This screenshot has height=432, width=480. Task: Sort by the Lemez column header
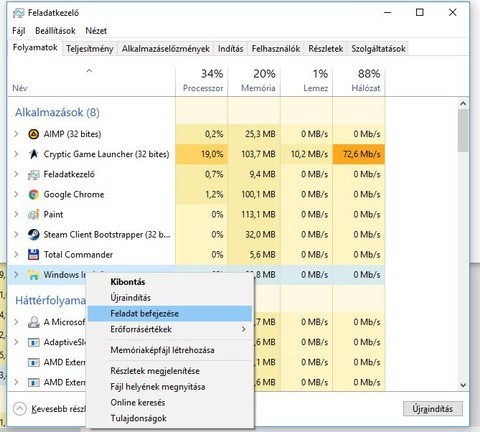click(x=307, y=81)
